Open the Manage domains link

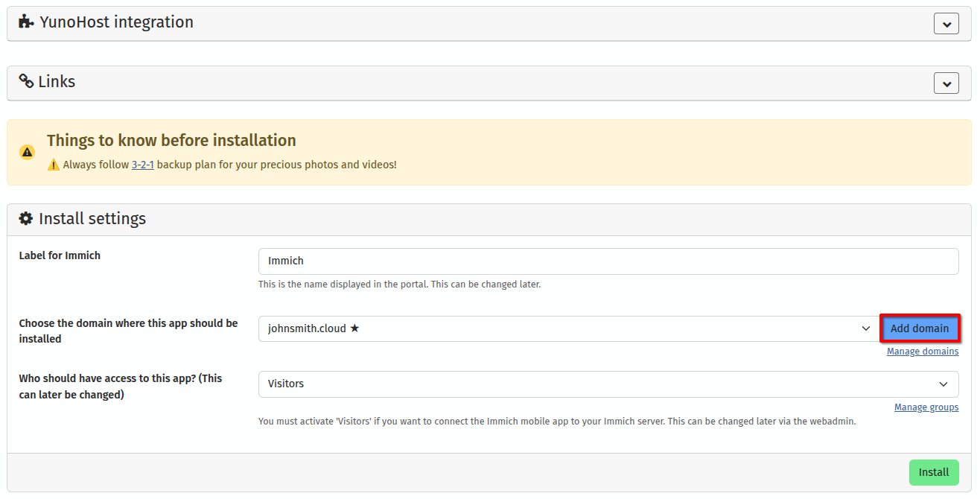point(923,352)
